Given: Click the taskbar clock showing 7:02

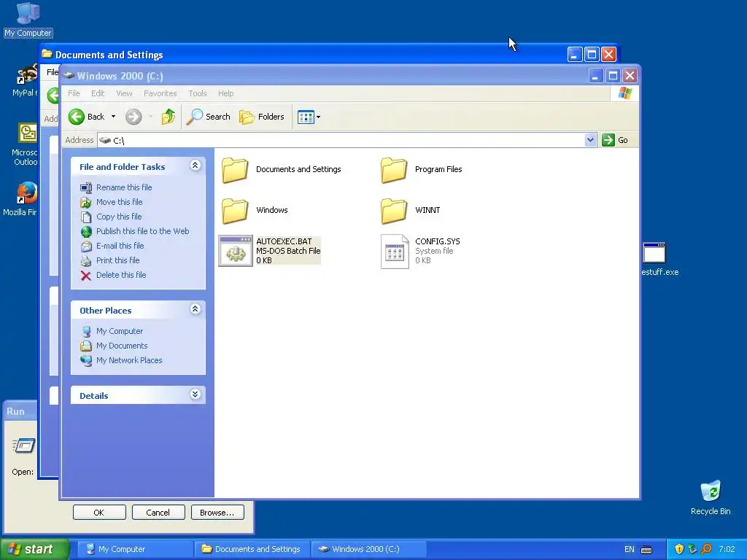Looking at the screenshot, I should tap(727, 550).
